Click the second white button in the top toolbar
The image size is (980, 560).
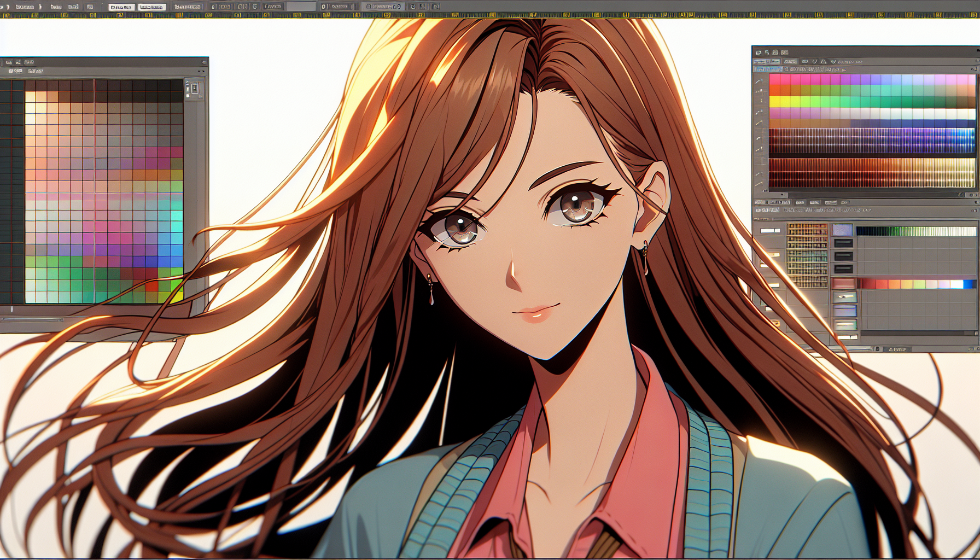pos(152,7)
